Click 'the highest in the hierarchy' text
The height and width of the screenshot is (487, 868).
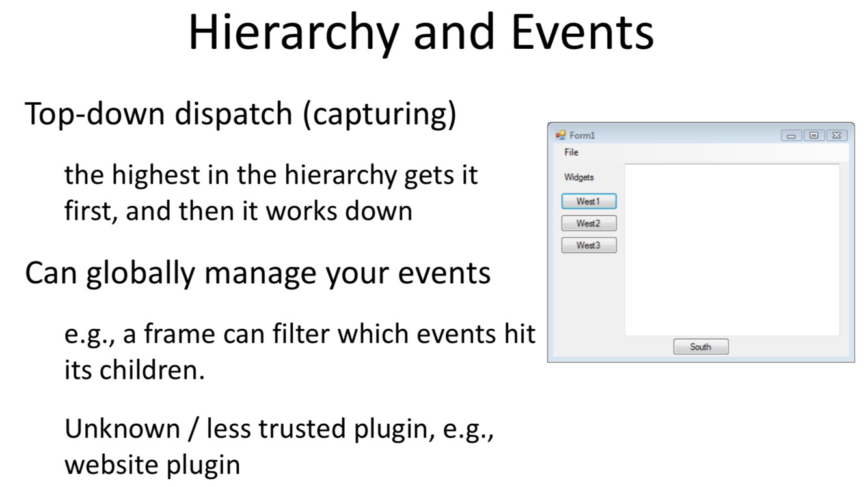tap(231, 175)
